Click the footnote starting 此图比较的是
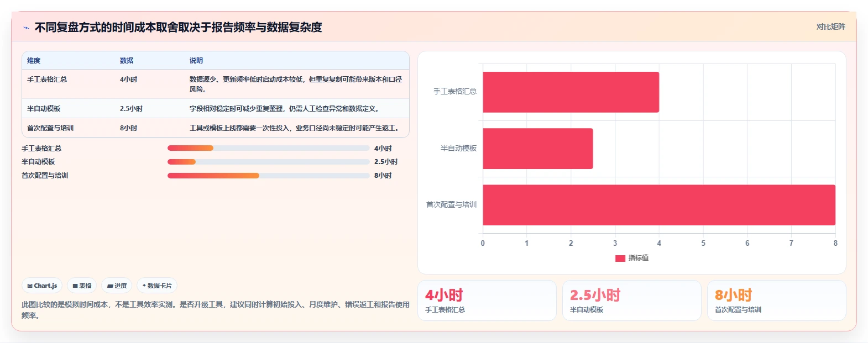 (x=216, y=310)
